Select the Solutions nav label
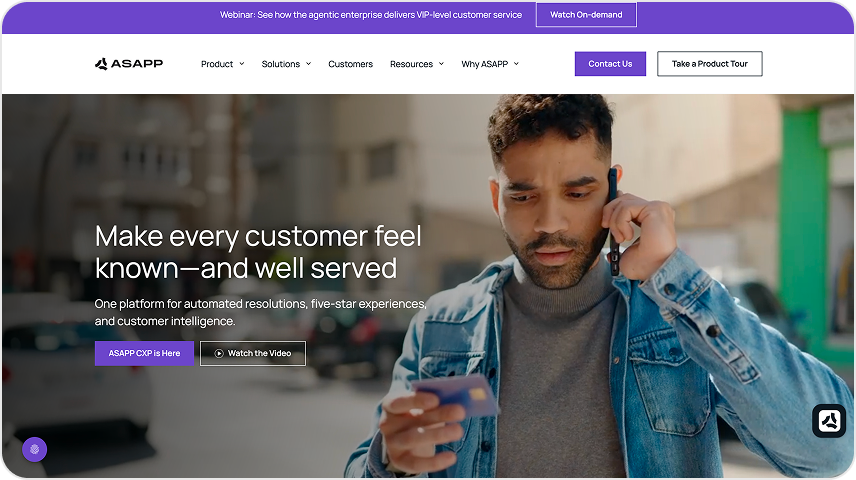Image resolution: width=856 pixels, height=480 pixels. [x=281, y=64]
